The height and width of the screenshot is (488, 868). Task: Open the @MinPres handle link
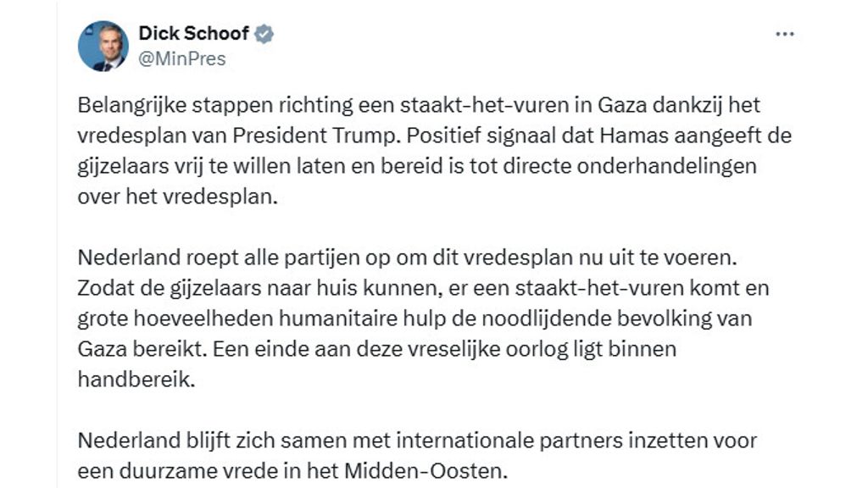[x=182, y=58]
